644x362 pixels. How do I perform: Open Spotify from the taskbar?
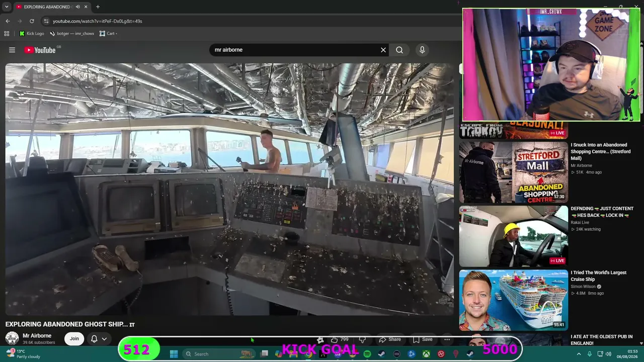pyautogui.click(x=367, y=354)
